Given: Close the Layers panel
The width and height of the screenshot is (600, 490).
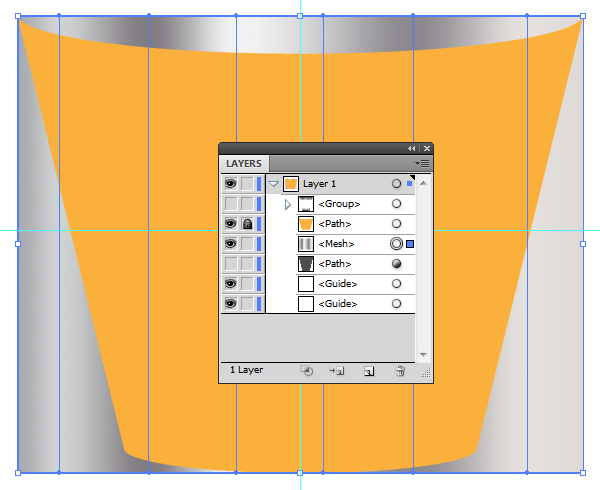Looking at the screenshot, I should pyautogui.click(x=427, y=148).
